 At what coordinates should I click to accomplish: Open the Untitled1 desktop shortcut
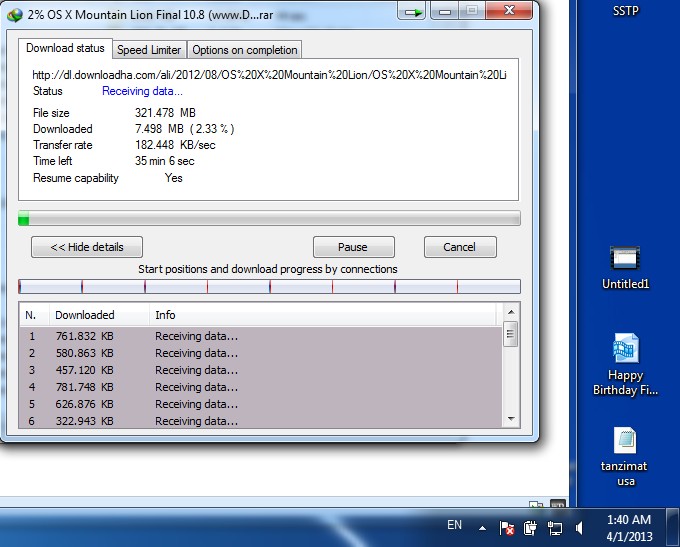pyautogui.click(x=625, y=268)
